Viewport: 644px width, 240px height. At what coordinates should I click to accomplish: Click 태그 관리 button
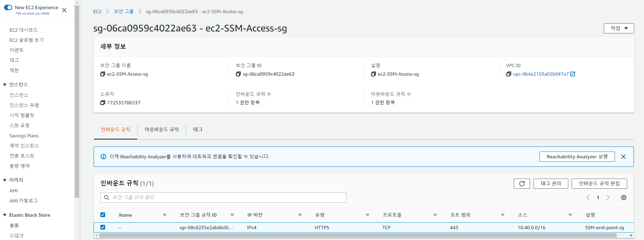point(551,184)
